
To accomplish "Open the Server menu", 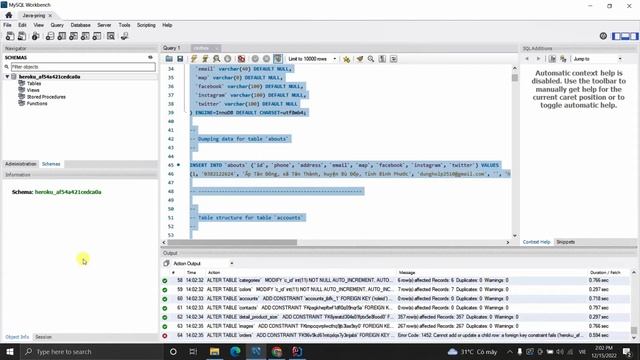I will pos(104,25).
